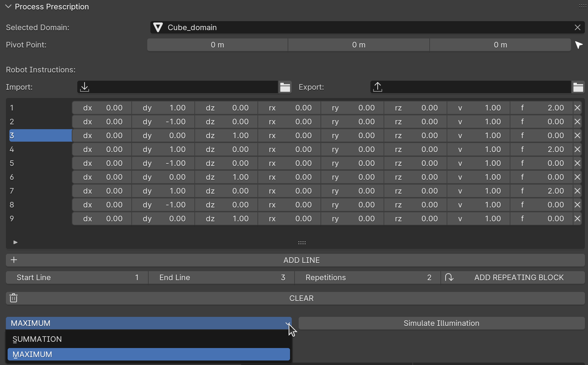588x365 pixels.
Task: Click the Import file path field
Action: (x=177, y=87)
